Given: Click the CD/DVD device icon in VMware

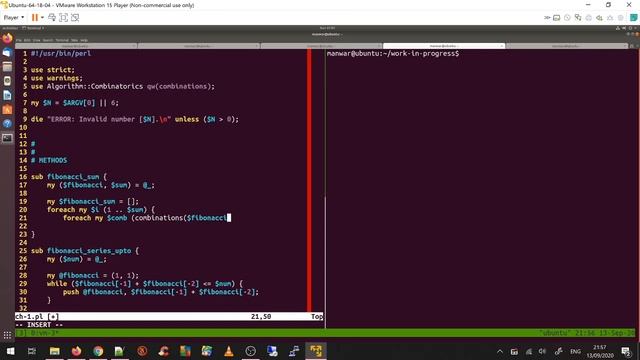Looking at the screenshot, I should click(x=567, y=18).
